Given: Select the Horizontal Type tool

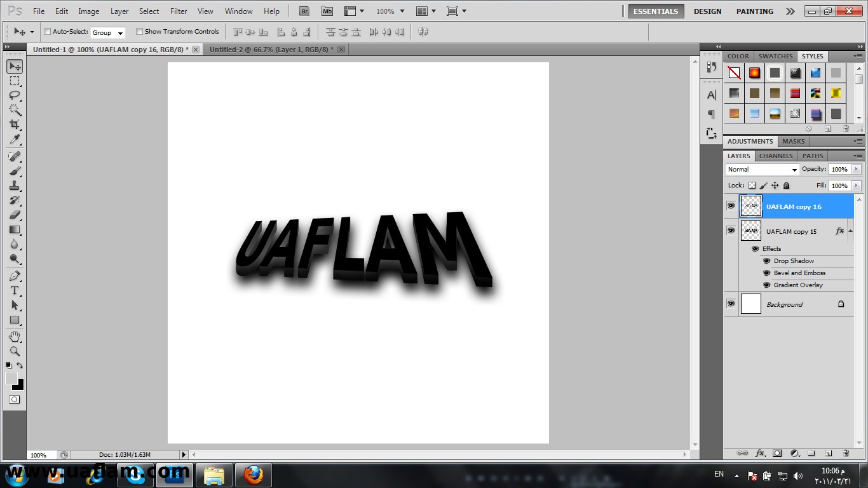Looking at the screenshot, I should (15, 290).
